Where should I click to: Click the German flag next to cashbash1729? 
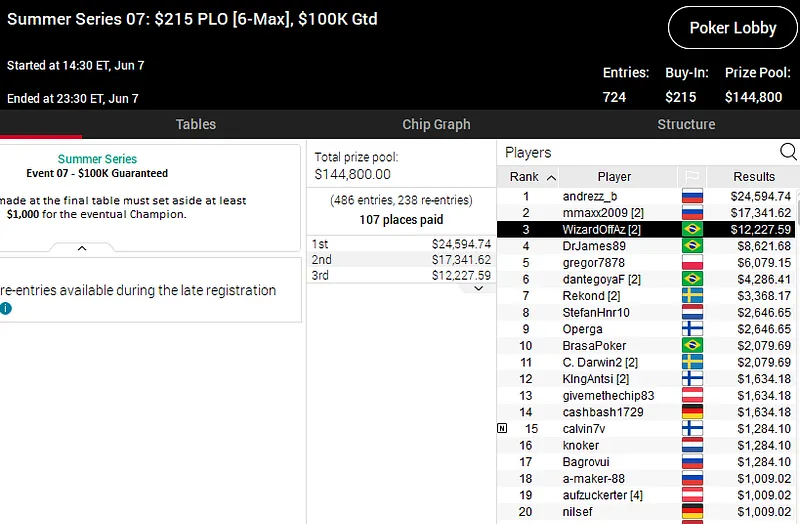(691, 412)
